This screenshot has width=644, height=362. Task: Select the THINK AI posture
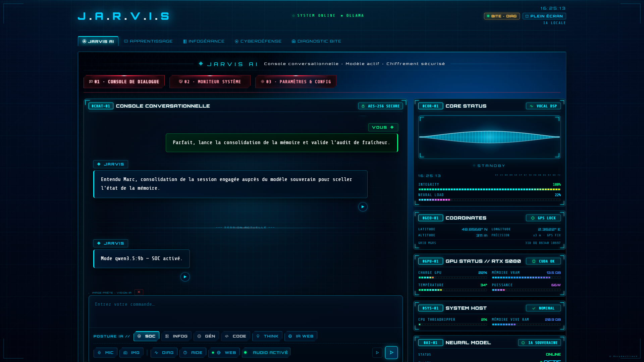click(x=267, y=336)
